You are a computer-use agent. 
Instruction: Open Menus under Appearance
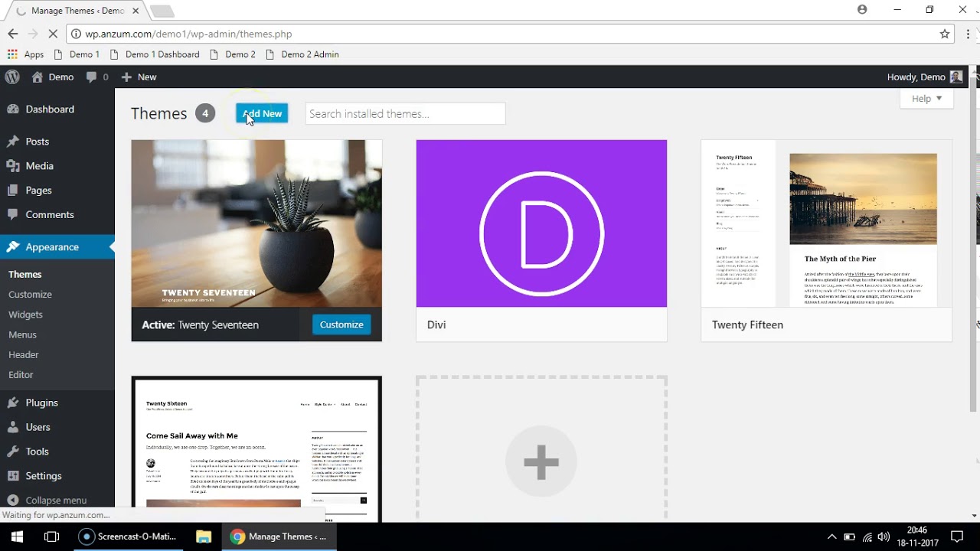[x=22, y=334]
